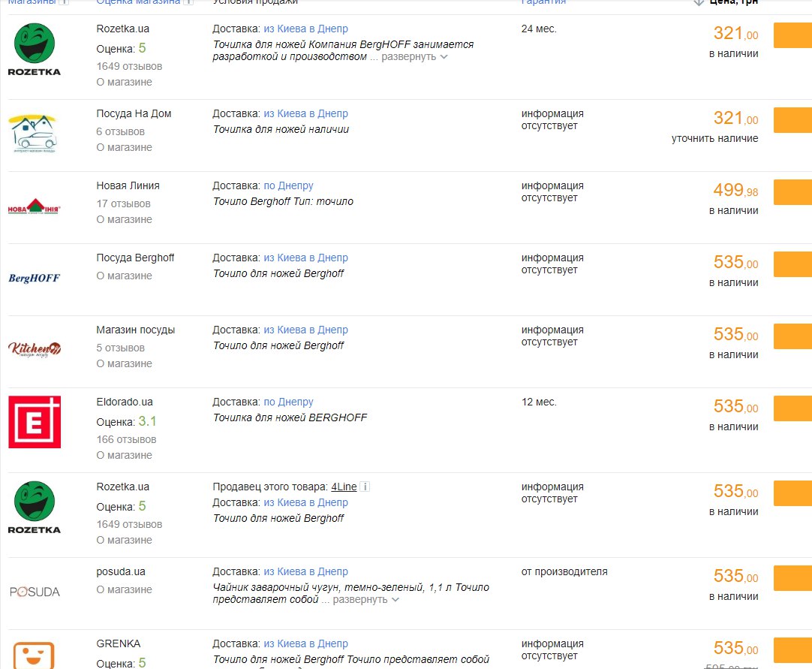This screenshot has height=669, width=812.
Task: Open О магазине link for Eldorado.ua
Action: [x=125, y=455]
